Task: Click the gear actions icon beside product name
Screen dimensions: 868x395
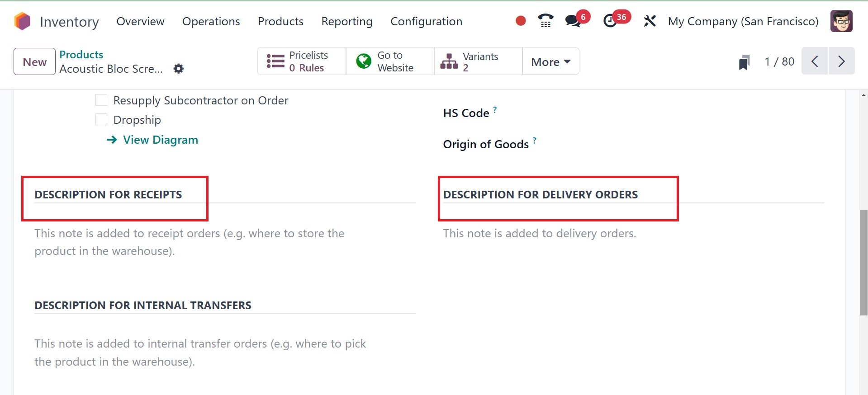Action: (x=179, y=69)
